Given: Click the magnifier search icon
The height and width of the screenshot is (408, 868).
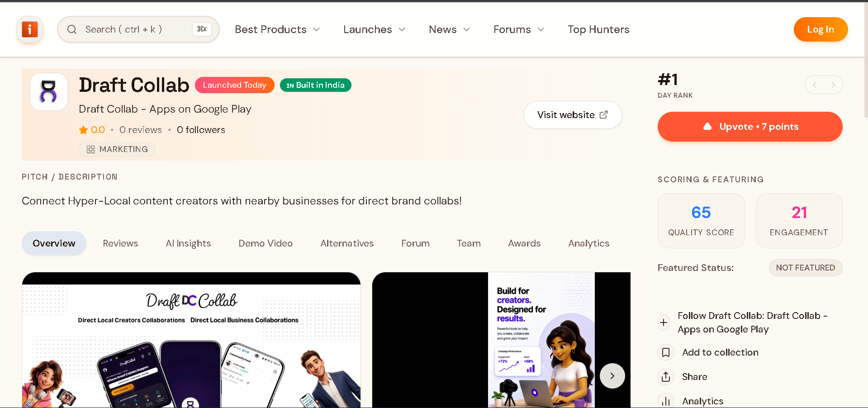Looking at the screenshot, I should click(72, 29).
